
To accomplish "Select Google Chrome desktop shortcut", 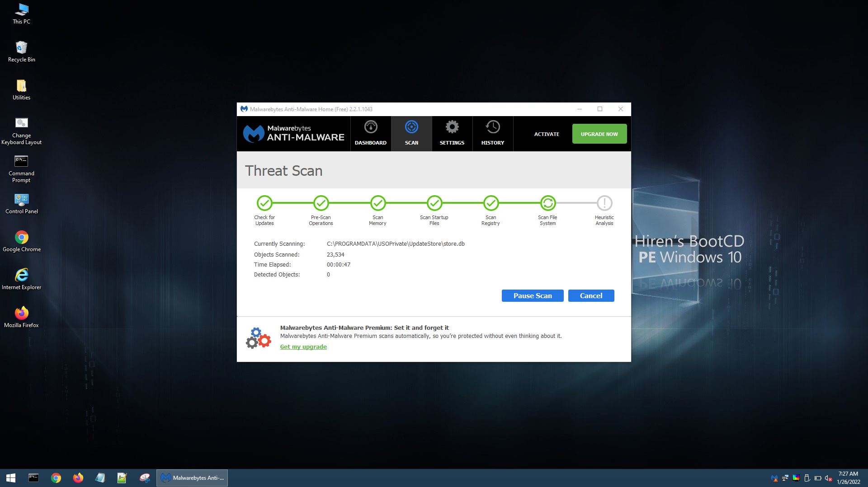I will [21, 241].
